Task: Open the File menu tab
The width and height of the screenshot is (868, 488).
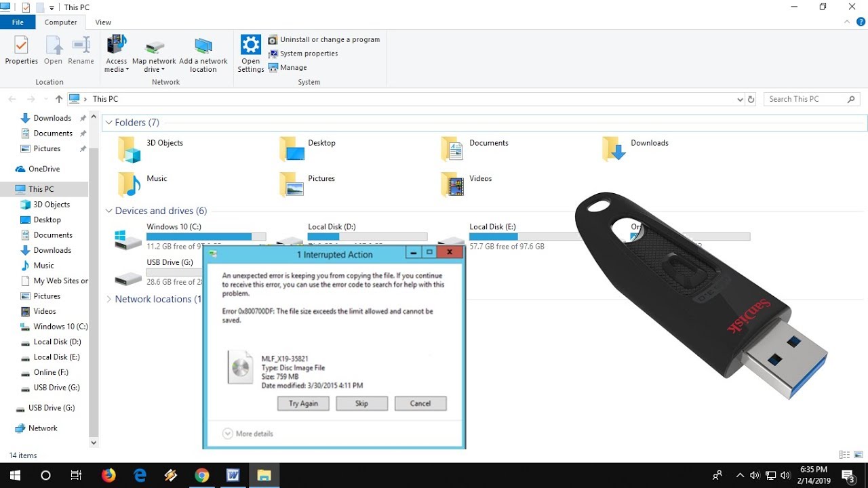Action: pos(18,22)
